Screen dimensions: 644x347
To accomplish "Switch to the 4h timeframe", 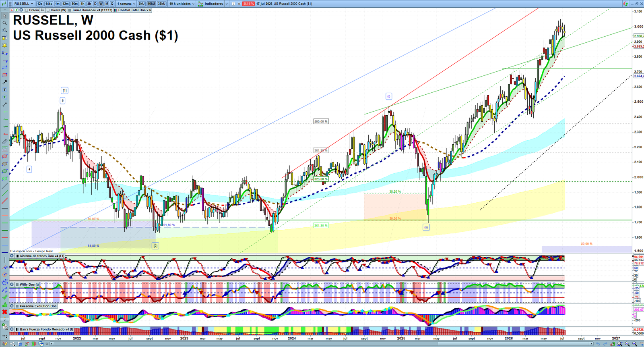I will tap(89, 4).
